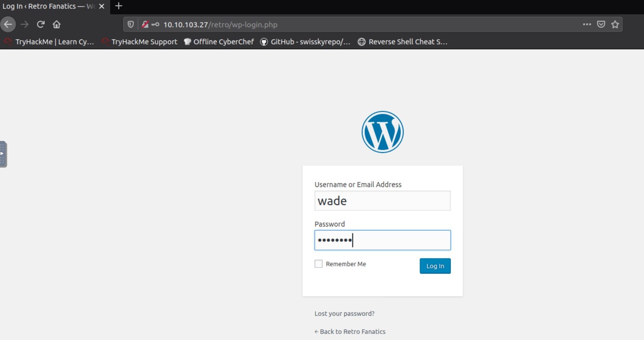The width and height of the screenshot is (644, 340).
Task: Focus the Password input field
Action: click(382, 240)
